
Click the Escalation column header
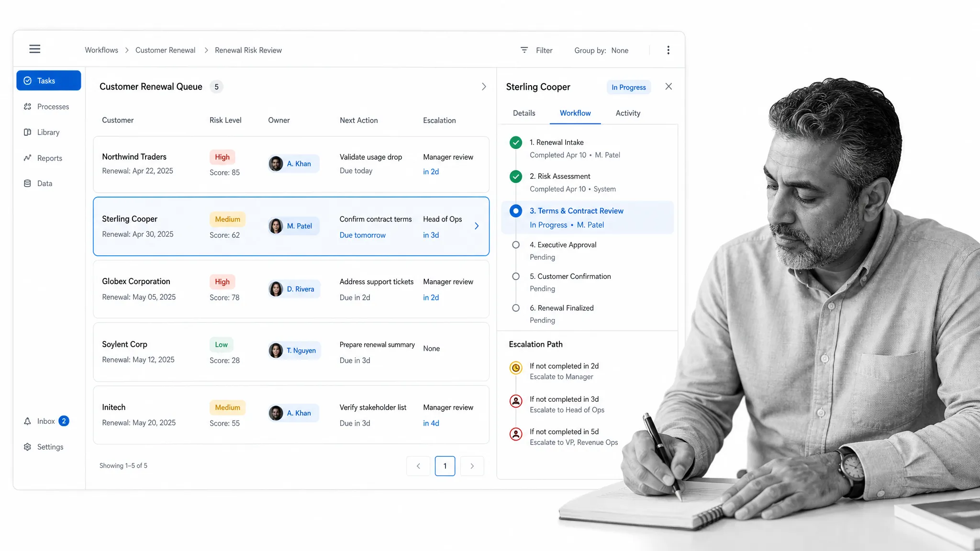pyautogui.click(x=439, y=121)
